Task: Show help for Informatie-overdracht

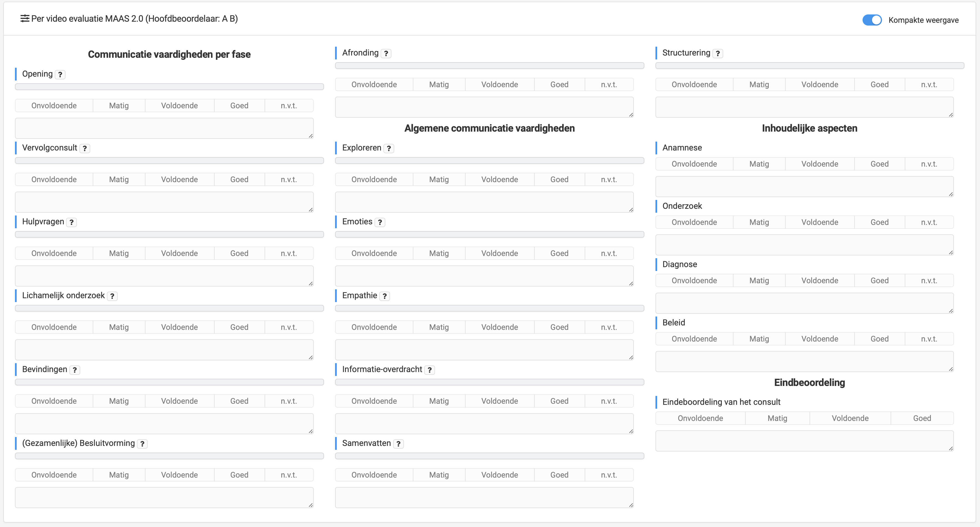Action: pyautogui.click(x=429, y=370)
